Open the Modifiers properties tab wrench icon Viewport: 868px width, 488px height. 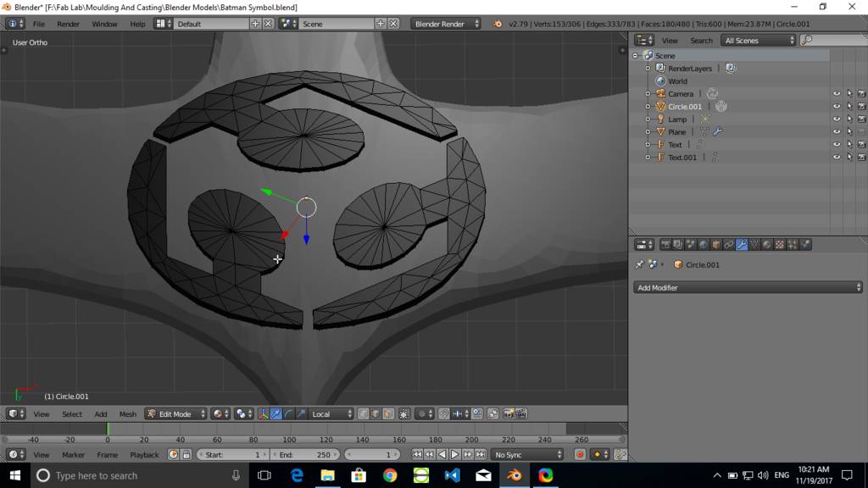coord(742,245)
